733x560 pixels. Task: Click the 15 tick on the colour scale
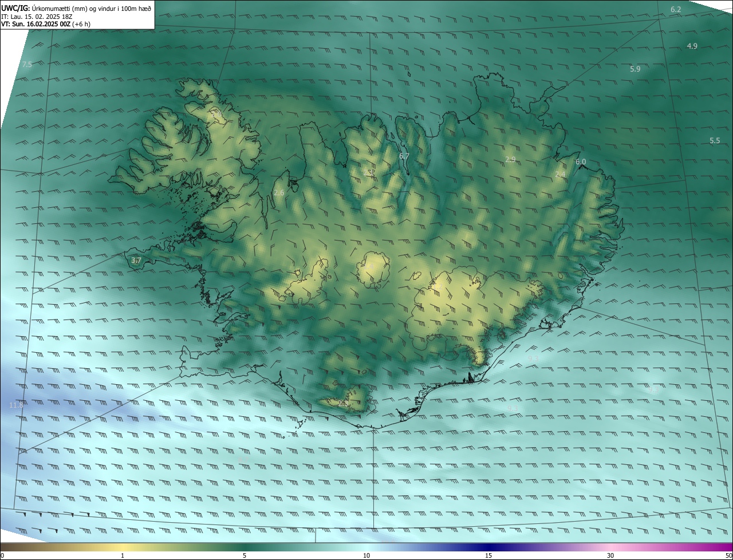pyautogui.click(x=488, y=555)
